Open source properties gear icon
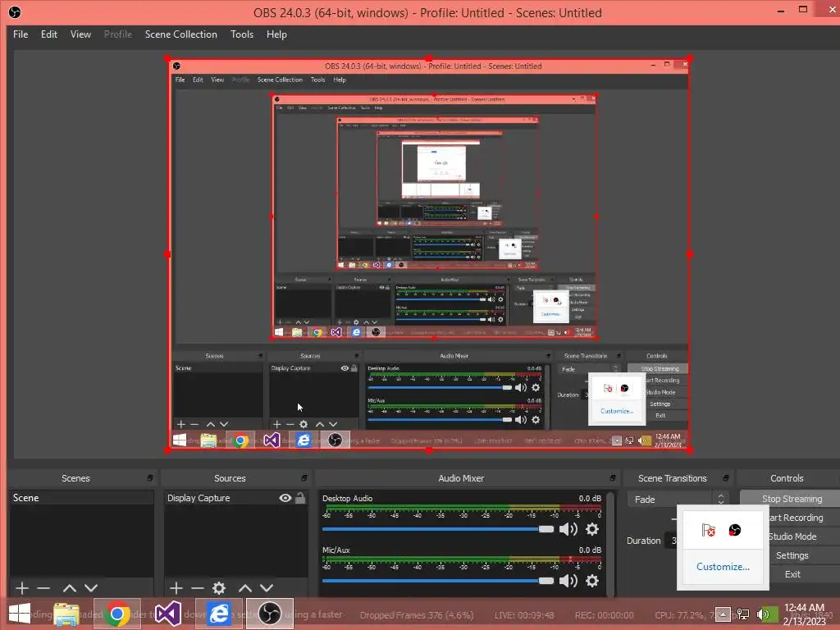840x630 pixels. (x=218, y=588)
